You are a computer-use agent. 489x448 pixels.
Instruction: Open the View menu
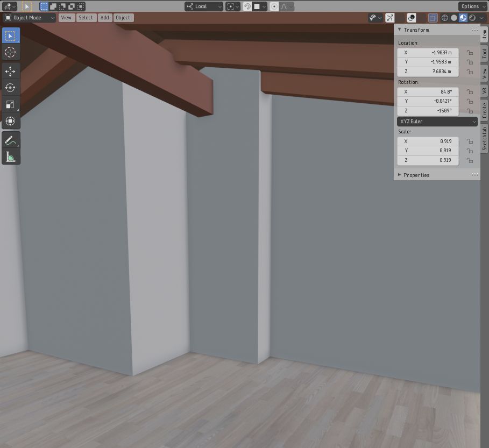[x=66, y=18]
